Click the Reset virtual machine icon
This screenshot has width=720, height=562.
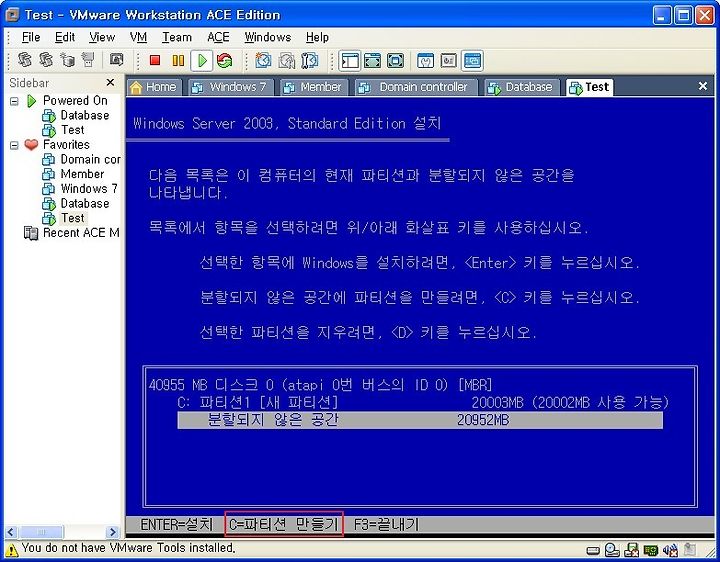pyautogui.click(x=225, y=60)
